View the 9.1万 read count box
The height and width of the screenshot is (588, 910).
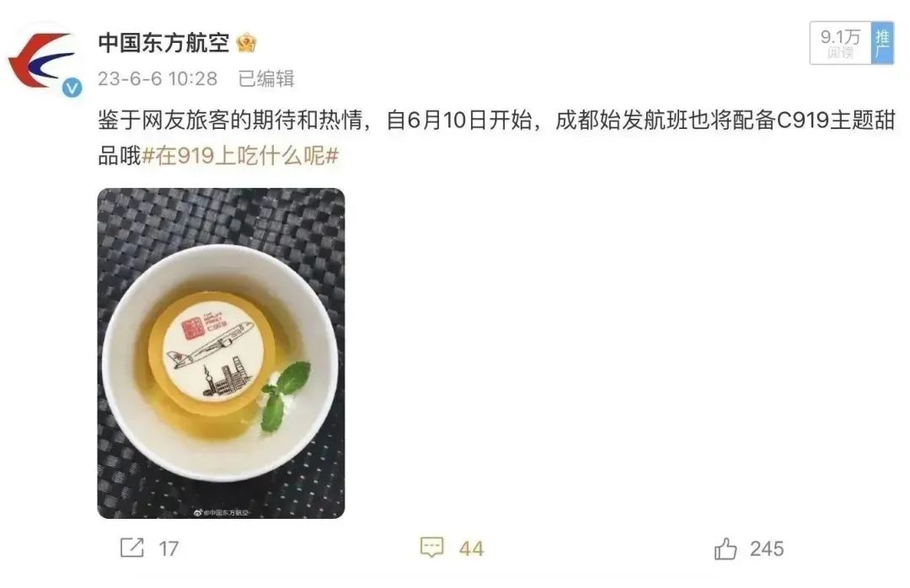pos(840,43)
